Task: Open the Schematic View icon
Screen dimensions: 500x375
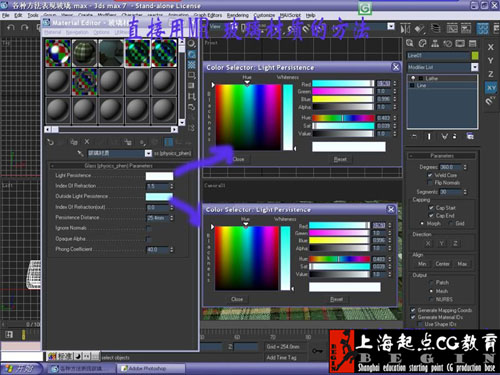Action: click(466, 29)
